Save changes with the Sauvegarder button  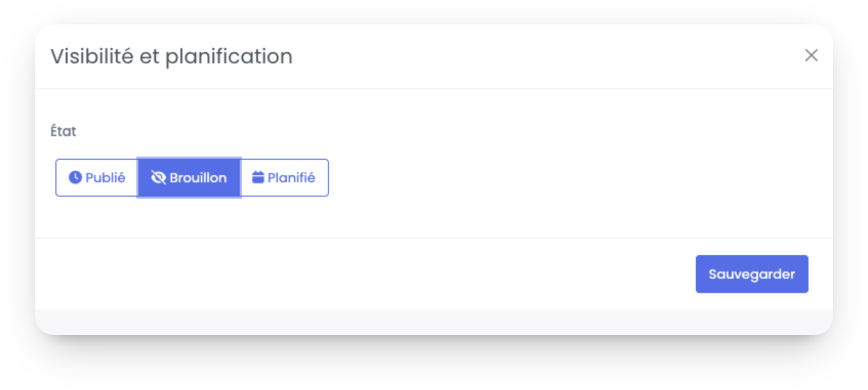pos(752,274)
